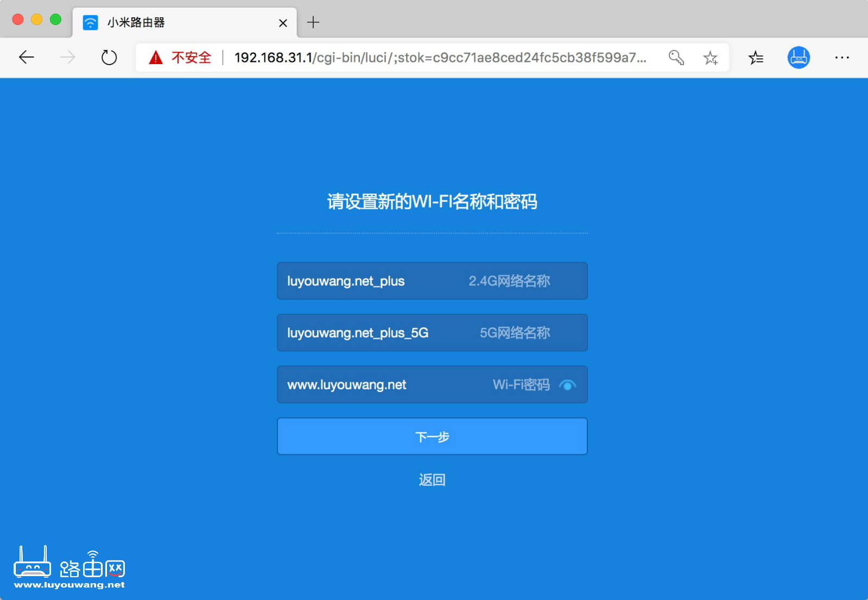Viewport: 868px width, 600px height.
Task: Add this page to favorites with star
Action: (710, 58)
